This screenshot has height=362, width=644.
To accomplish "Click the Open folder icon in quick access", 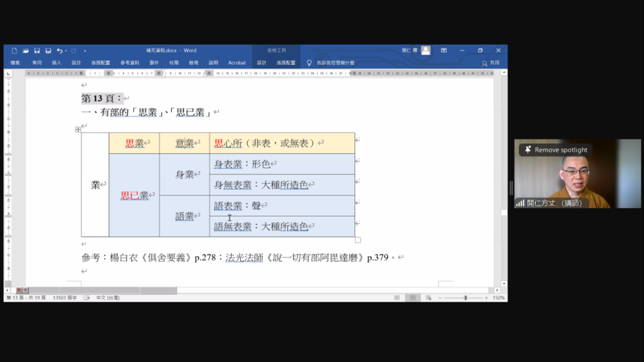I will coord(26,51).
